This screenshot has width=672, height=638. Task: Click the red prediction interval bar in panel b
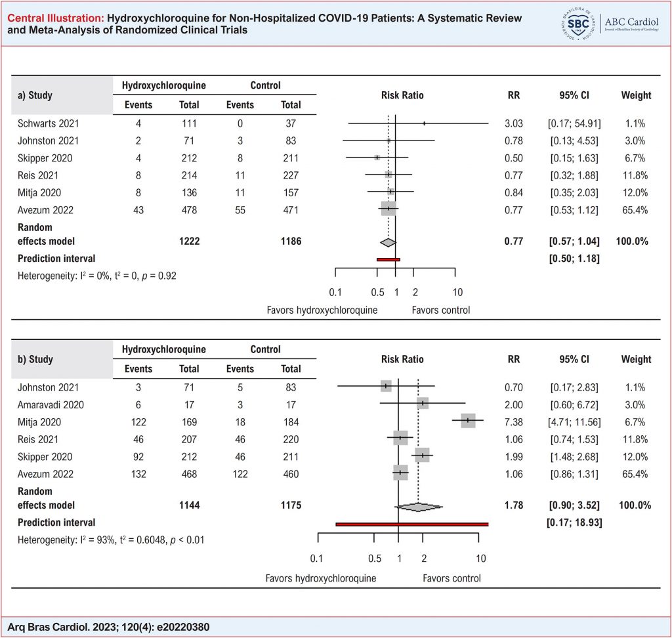pyautogui.click(x=411, y=523)
